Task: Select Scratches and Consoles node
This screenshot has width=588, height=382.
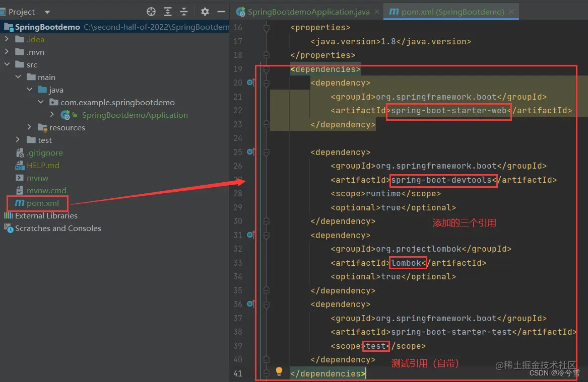Action: (58, 228)
